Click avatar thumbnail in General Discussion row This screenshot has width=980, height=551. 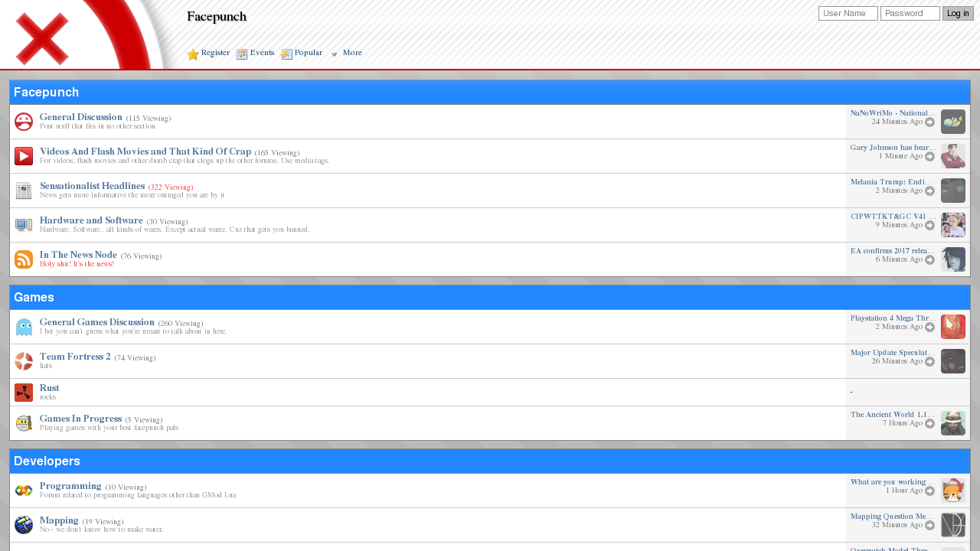point(953,122)
